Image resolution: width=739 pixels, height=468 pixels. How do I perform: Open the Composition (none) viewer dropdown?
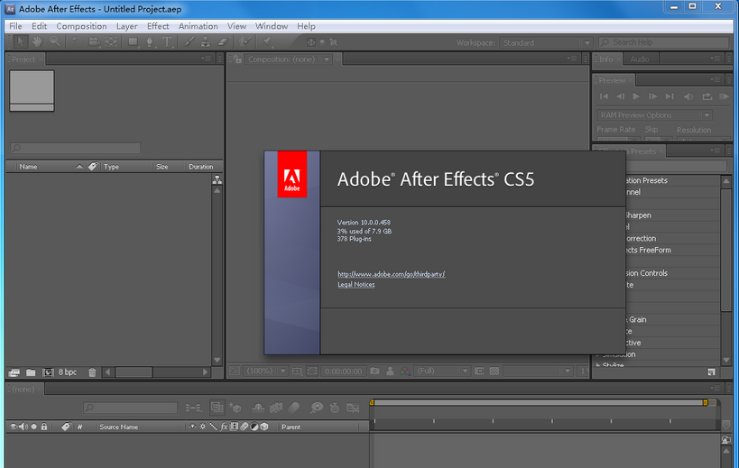click(x=281, y=59)
